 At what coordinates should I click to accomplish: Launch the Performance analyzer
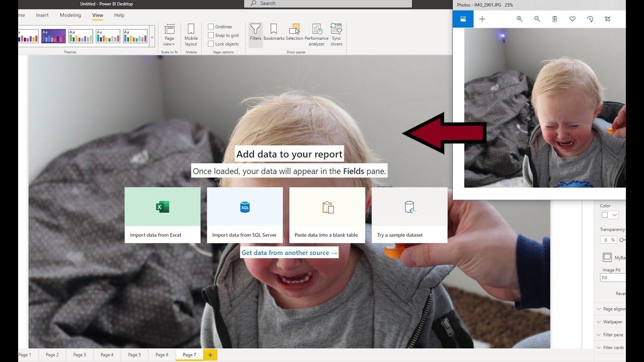click(316, 35)
